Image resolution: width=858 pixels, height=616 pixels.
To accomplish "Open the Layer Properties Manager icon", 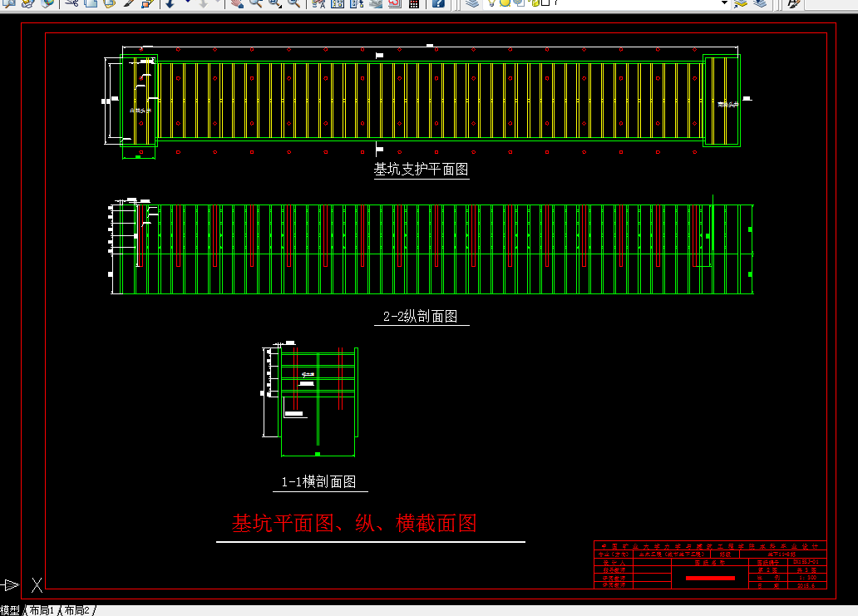I will (471, 2).
